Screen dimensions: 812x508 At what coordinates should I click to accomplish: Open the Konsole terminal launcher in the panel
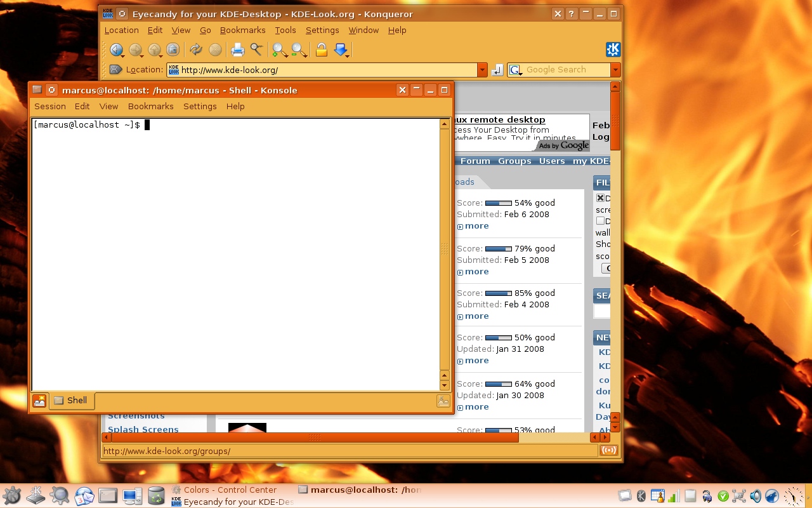click(x=108, y=496)
